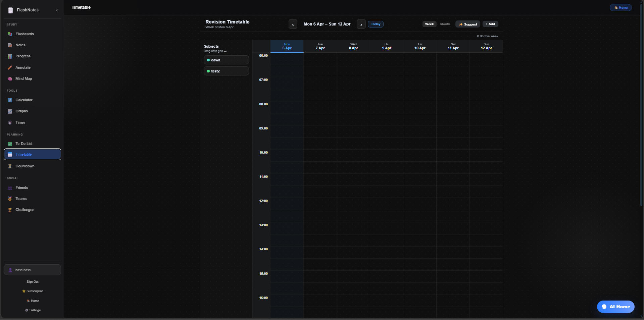The height and width of the screenshot is (320, 644).
Task: Open the To-Do List menu item
Action: click(24, 144)
